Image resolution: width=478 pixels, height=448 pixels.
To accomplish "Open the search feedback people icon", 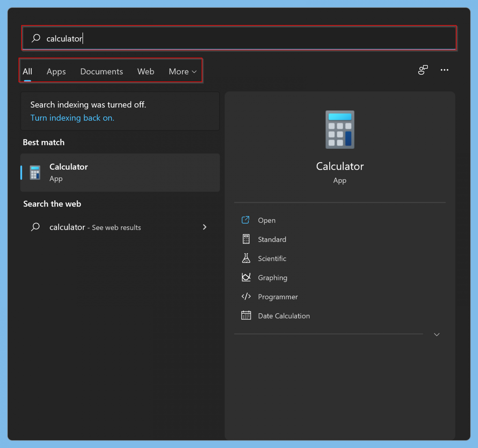I will [x=423, y=70].
